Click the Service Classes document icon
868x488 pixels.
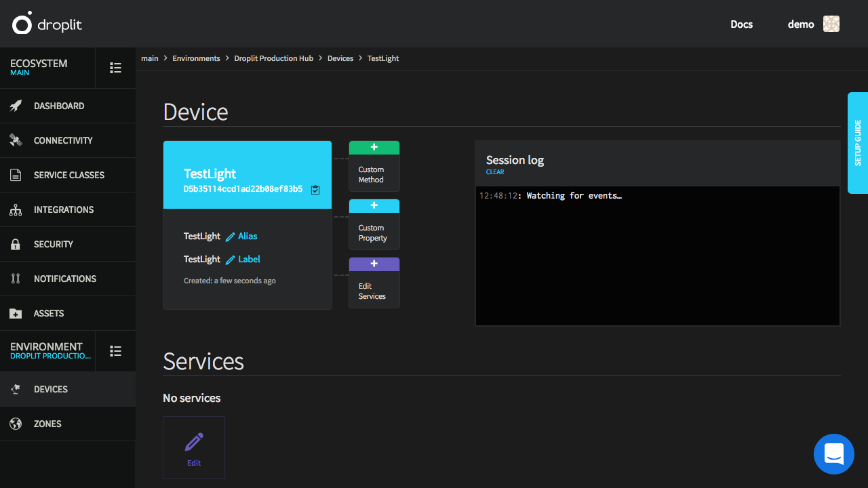pyautogui.click(x=16, y=175)
